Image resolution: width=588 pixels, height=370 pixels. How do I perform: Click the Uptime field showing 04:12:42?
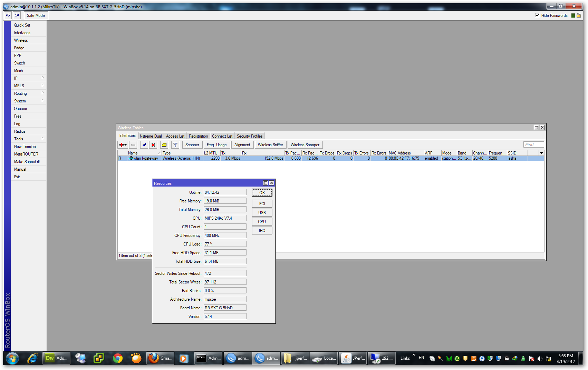coord(225,192)
